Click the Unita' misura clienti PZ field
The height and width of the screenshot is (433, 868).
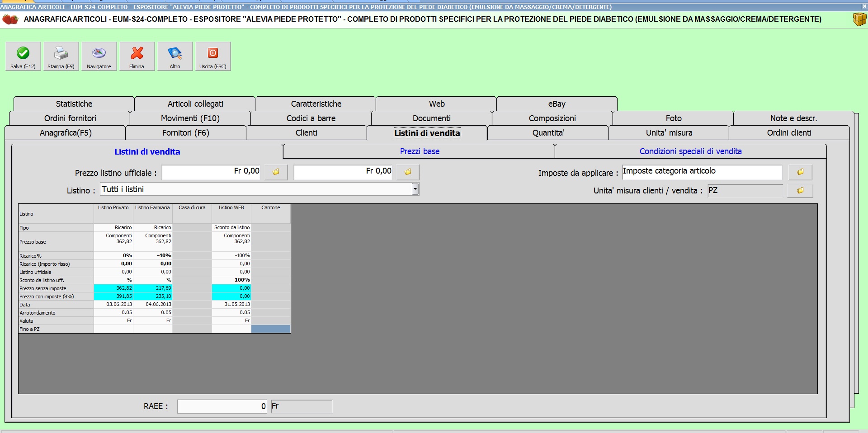pos(745,191)
